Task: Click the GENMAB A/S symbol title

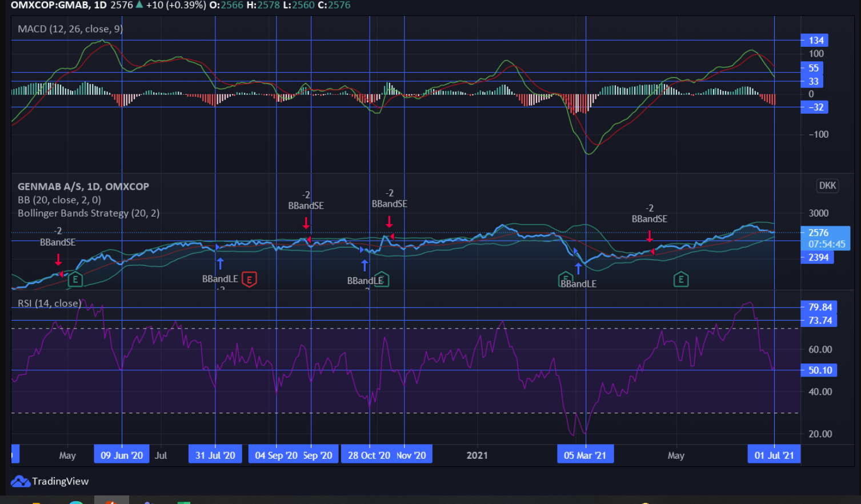Action: click(x=83, y=186)
